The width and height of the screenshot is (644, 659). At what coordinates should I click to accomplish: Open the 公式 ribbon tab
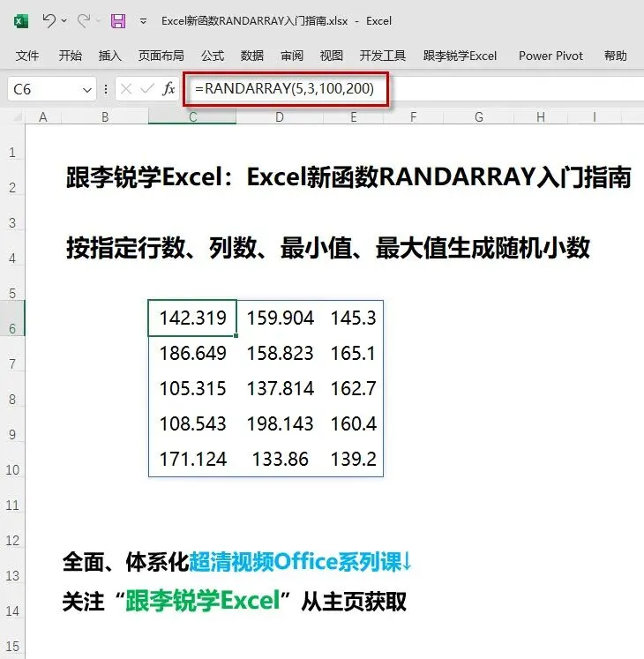pyautogui.click(x=213, y=56)
